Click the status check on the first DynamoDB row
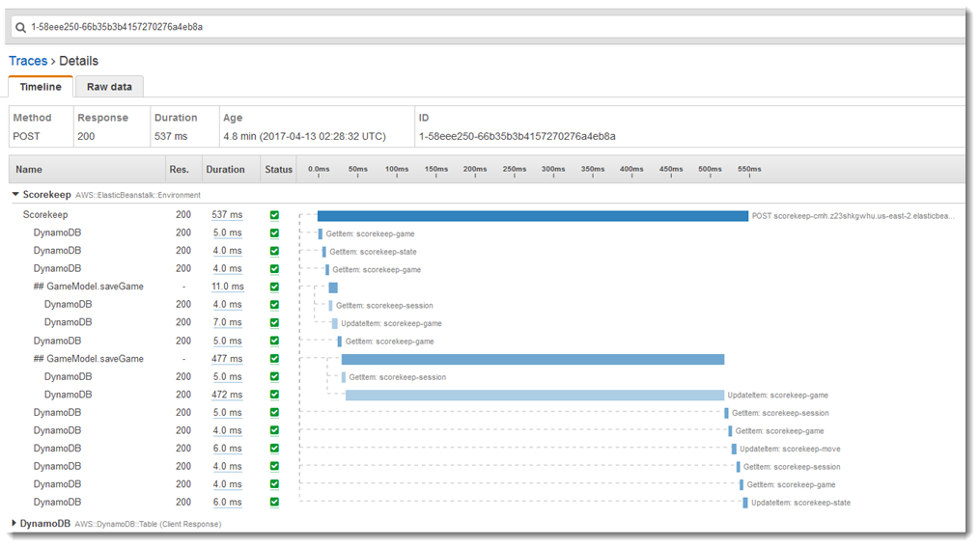The image size is (980, 547). click(274, 232)
